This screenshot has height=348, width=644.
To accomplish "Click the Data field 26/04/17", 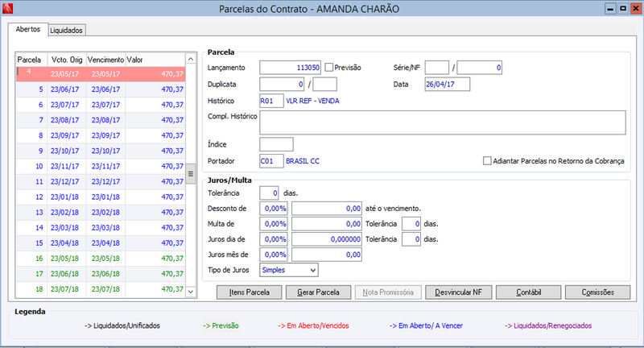I will pos(448,85).
